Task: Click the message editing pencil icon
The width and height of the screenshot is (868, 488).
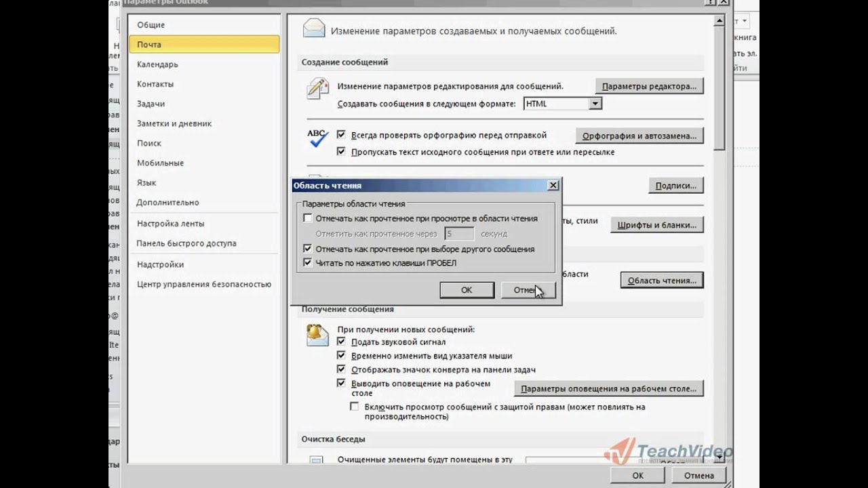Action: coord(317,89)
